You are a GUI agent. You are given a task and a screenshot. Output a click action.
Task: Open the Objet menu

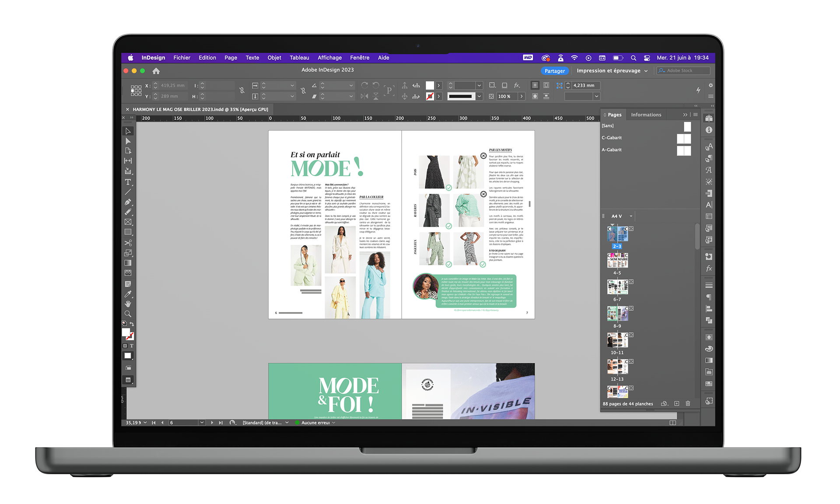(x=274, y=58)
